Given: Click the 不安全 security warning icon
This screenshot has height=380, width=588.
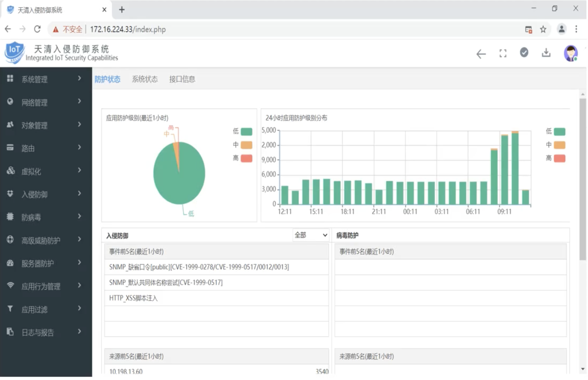Looking at the screenshot, I should point(56,30).
